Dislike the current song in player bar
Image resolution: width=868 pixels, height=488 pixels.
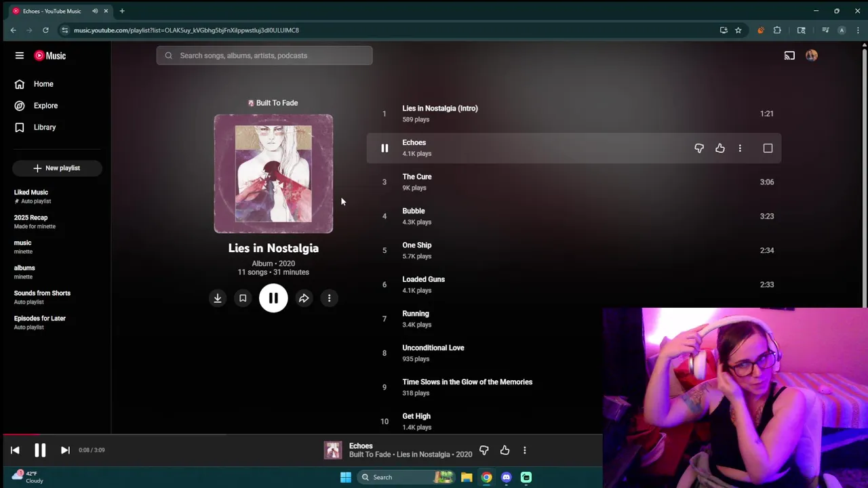click(x=484, y=450)
